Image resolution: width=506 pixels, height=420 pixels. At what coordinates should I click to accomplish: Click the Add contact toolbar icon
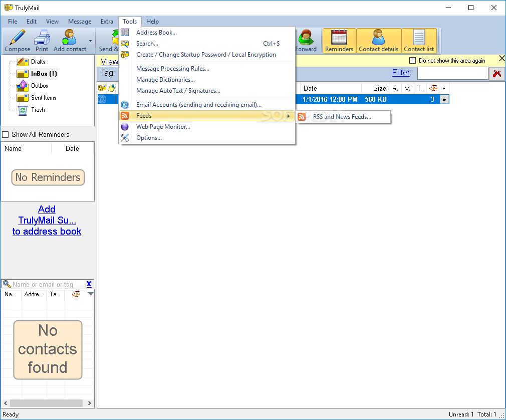point(69,37)
